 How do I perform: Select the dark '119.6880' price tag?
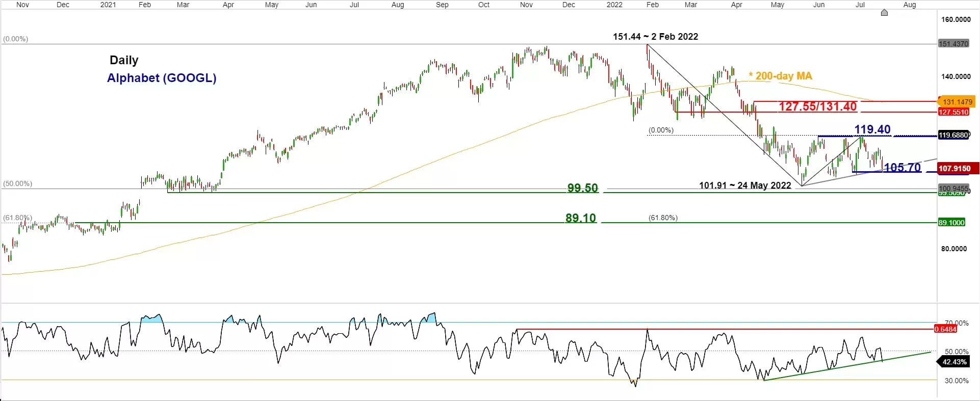953,135
